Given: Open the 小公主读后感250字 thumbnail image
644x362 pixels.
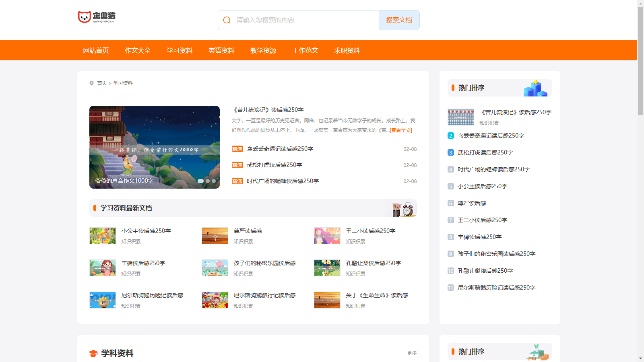Looking at the screenshot, I should [103, 236].
